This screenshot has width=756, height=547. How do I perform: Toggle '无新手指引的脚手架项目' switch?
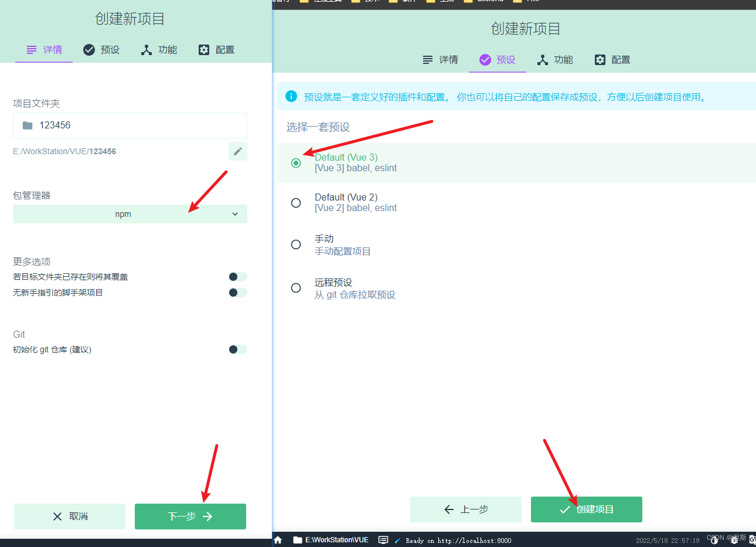[238, 293]
